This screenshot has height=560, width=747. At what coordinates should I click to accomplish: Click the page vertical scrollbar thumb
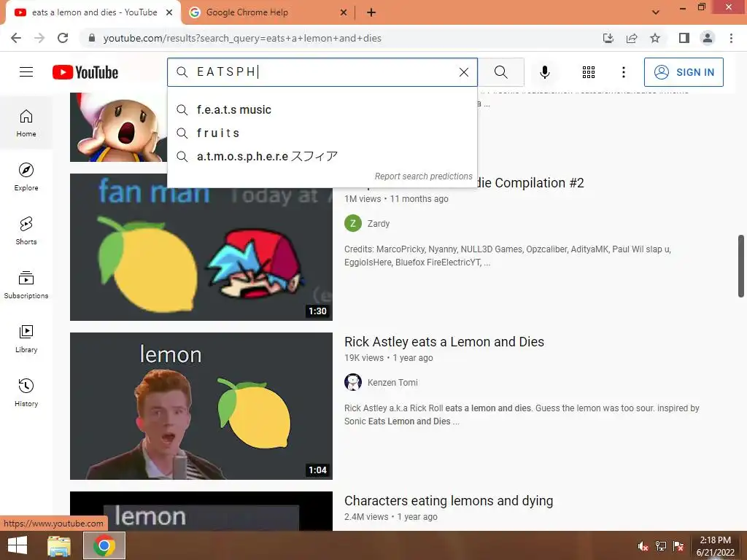pyautogui.click(x=741, y=265)
